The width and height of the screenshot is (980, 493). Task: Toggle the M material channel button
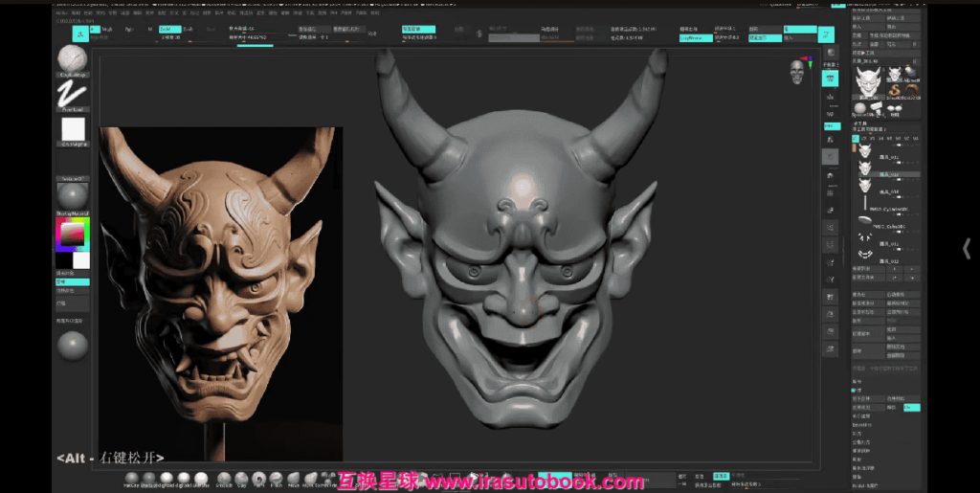point(150,30)
